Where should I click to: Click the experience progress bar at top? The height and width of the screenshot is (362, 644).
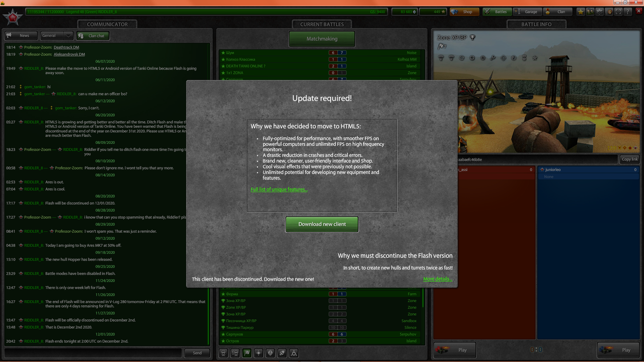point(207,12)
